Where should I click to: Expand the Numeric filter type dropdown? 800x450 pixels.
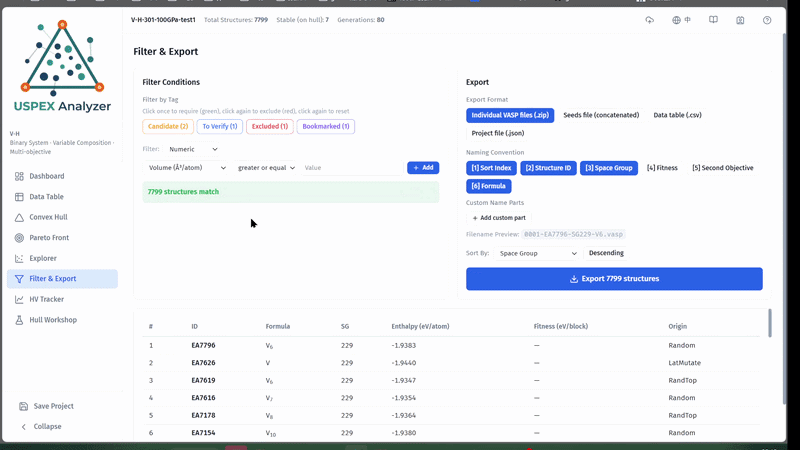click(193, 149)
